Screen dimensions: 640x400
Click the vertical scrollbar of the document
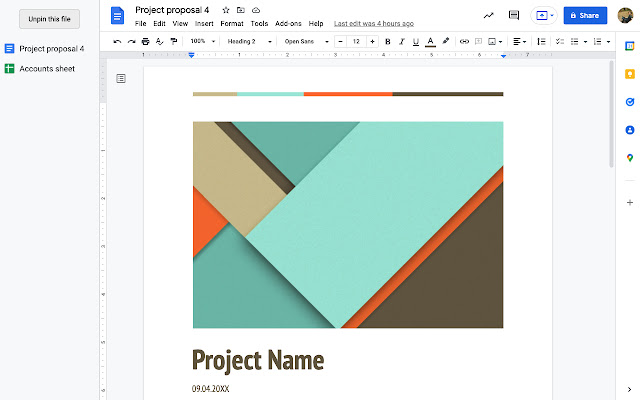[x=611, y=114]
